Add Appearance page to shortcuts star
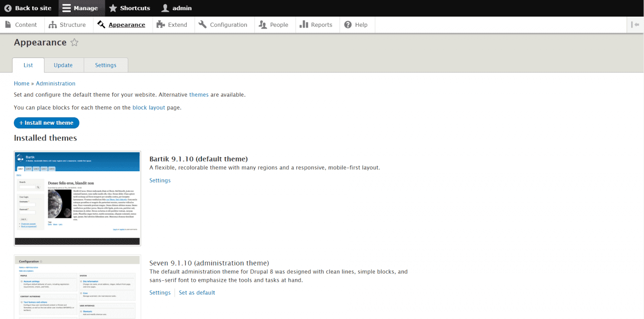The width and height of the screenshot is (644, 319). click(x=75, y=42)
